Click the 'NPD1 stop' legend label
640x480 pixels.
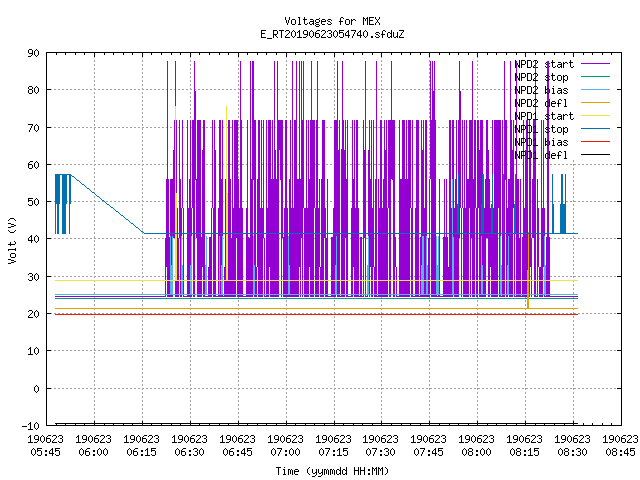click(x=541, y=129)
